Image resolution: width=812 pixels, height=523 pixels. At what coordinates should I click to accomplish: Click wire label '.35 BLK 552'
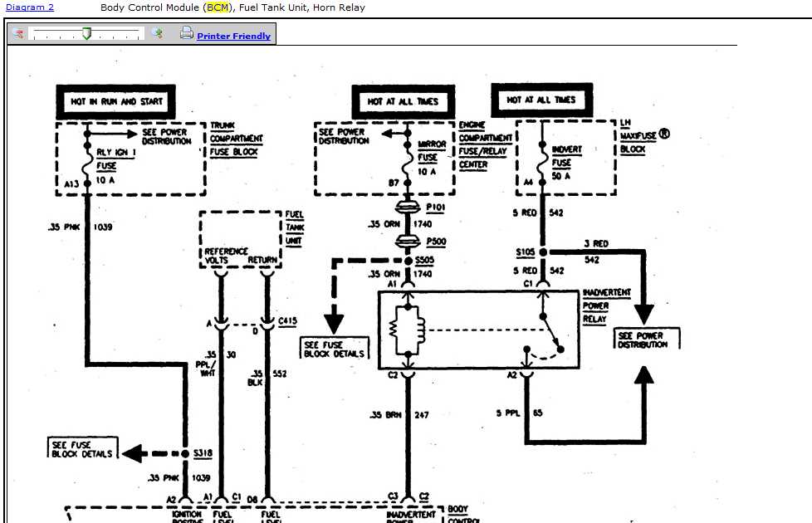(267, 378)
